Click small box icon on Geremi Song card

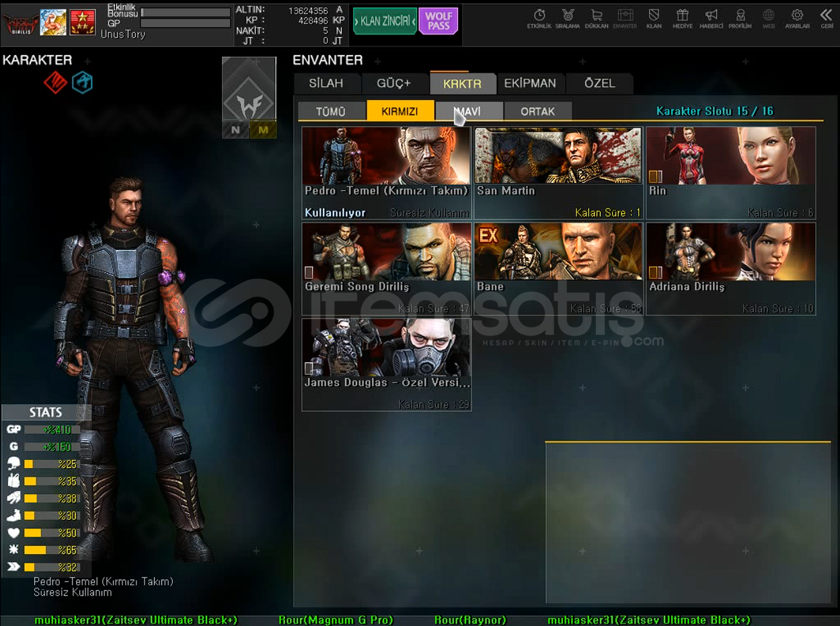click(x=309, y=272)
